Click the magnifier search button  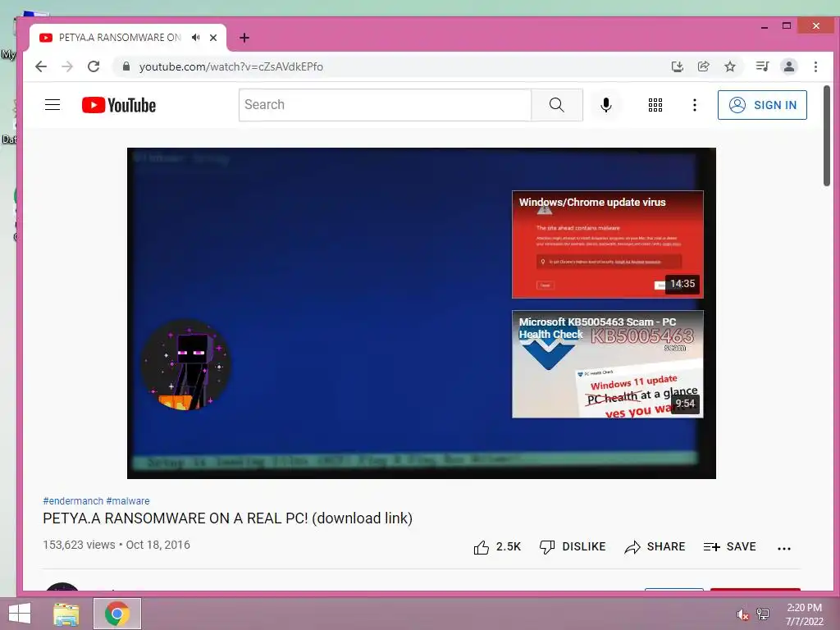coord(557,105)
